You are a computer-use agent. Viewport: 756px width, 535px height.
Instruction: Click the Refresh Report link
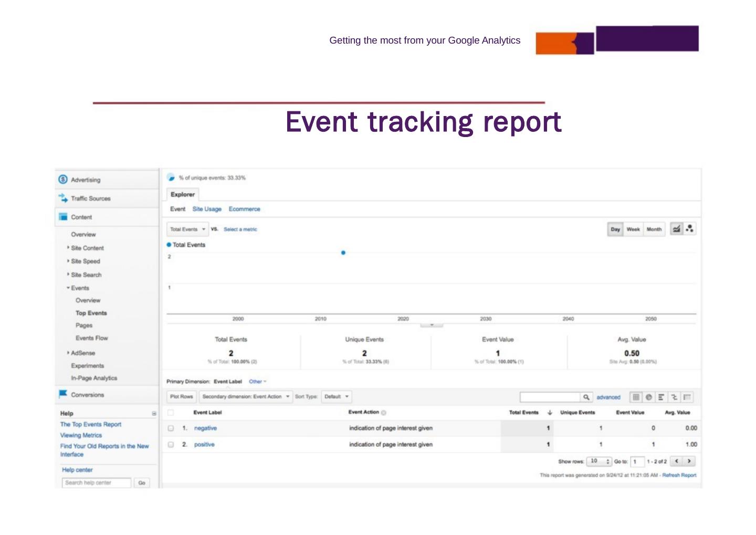pyautogui.click(x=679, y=475)
